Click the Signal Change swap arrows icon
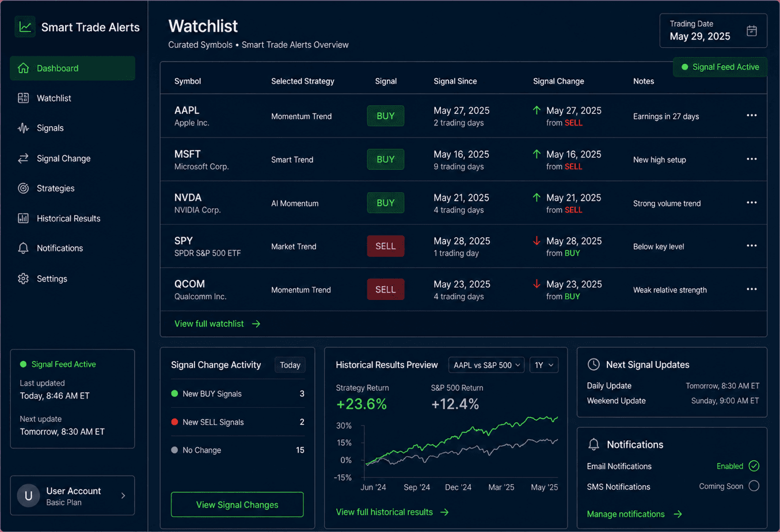The width and height of the screenshot is (780, 532). pyautogui.click(x=23, y=158)
